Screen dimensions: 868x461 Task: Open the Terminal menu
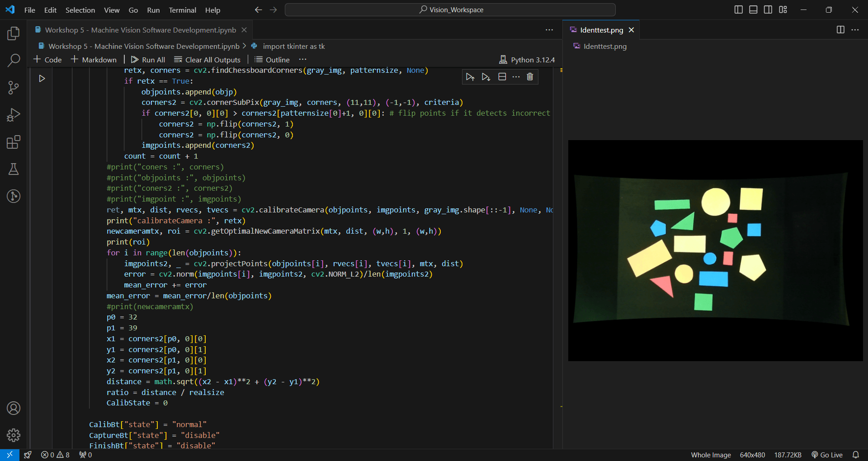click(182, 9)
